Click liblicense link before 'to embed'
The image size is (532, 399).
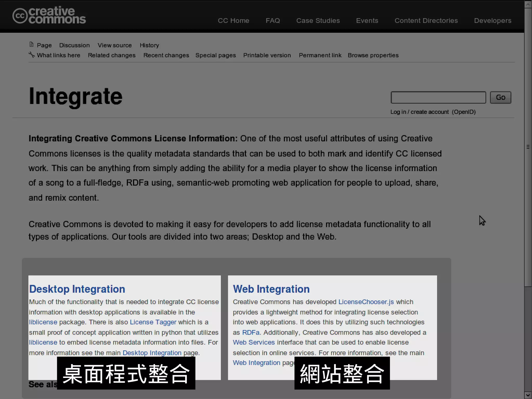pos(43,342)
